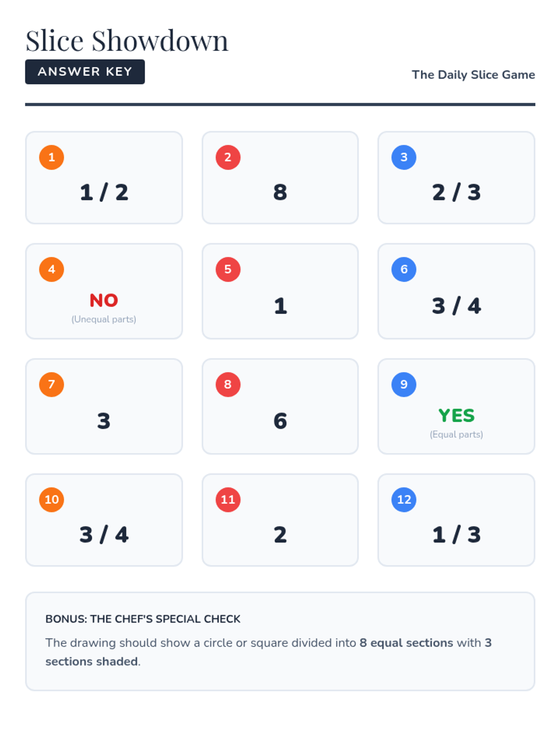Click the 2 / 3 answer card

pos(456,177)
